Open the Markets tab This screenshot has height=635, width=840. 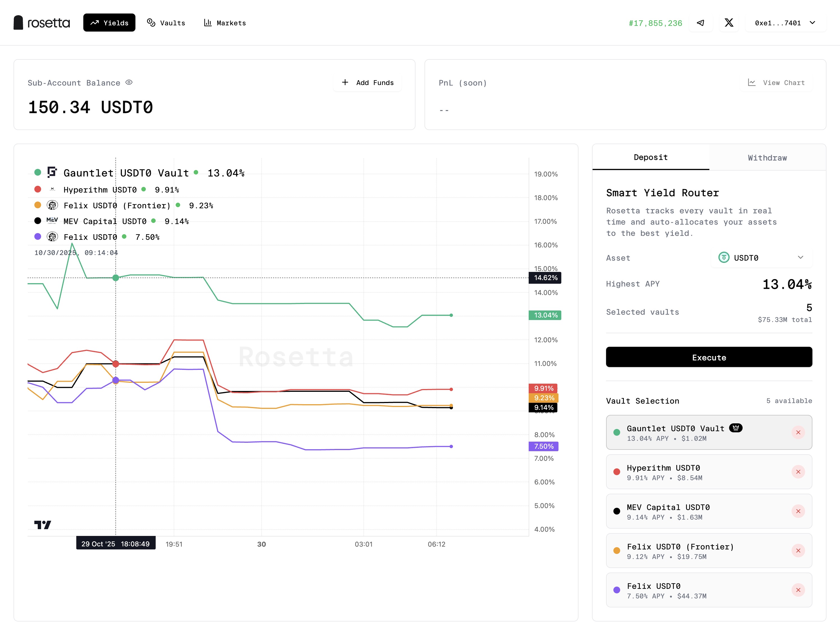[x=225, y=23]
